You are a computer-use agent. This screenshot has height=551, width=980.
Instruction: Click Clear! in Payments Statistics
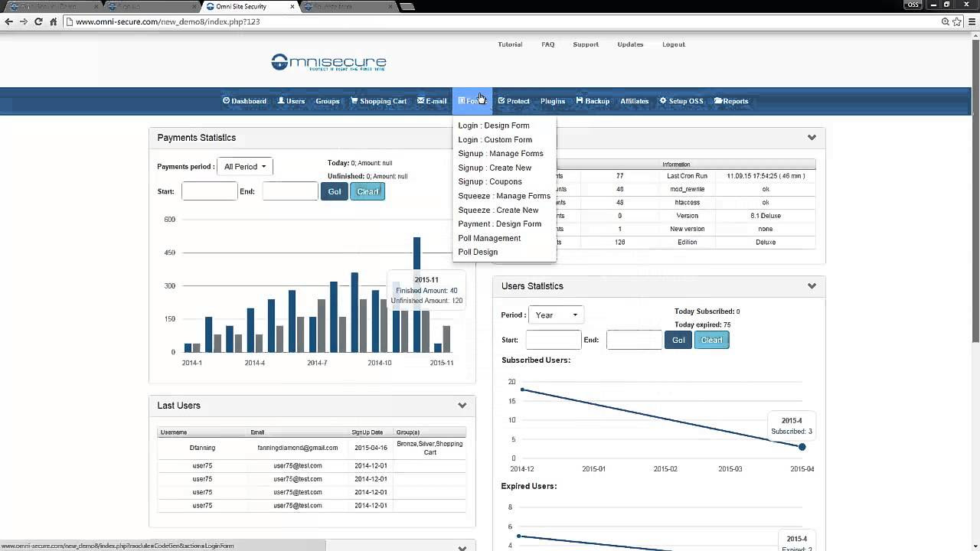(367, 191)
